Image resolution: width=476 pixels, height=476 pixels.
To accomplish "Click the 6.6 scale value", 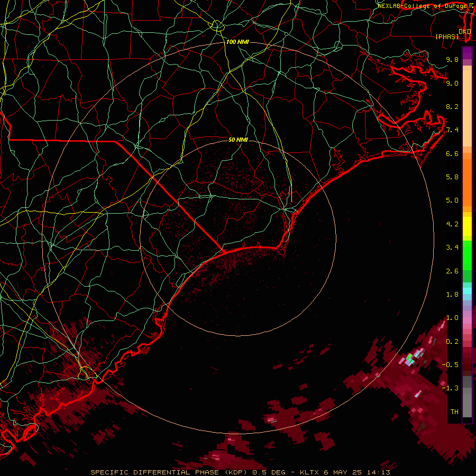I will coord(452,153).
